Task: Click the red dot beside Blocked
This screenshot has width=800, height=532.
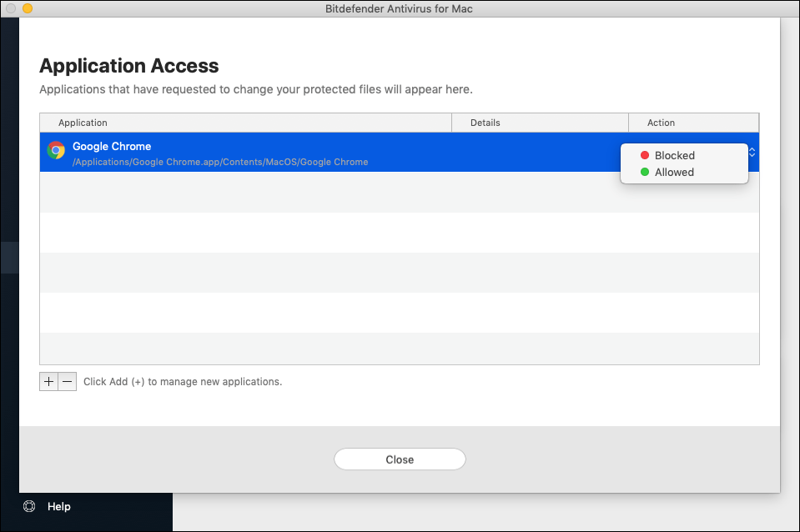Action: pos(644,155)
